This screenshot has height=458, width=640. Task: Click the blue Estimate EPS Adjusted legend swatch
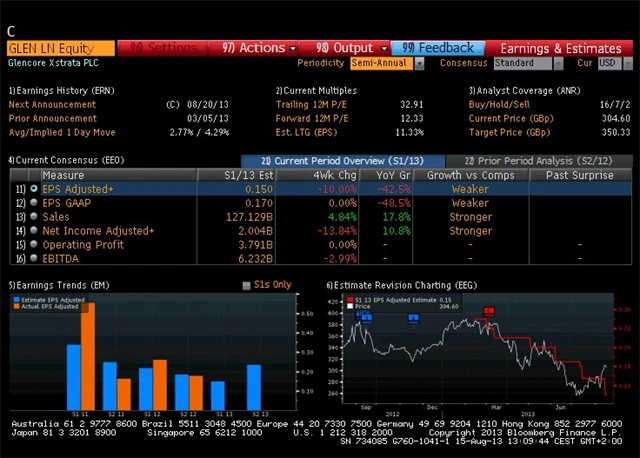pyautogui.click(x=16, y=300)
